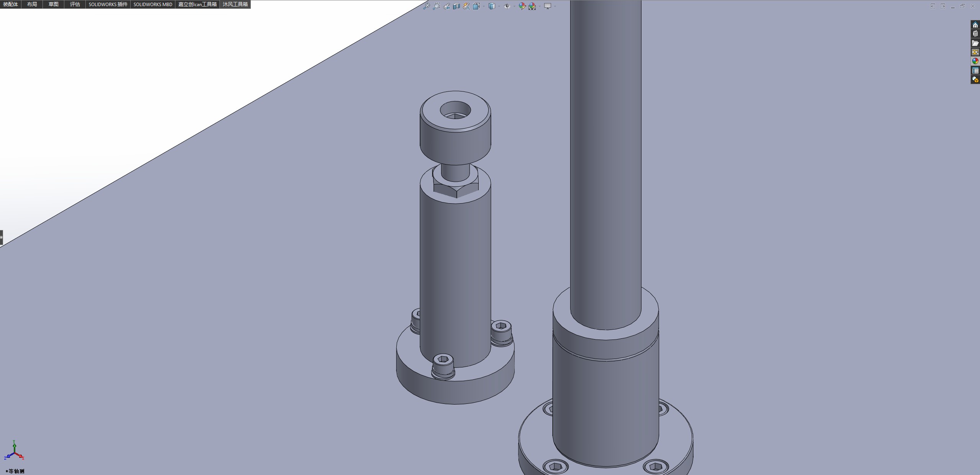Toggle the Appearances, Scenes and Decals pane
Viewport: 980px width, 475px height.
tap(975, 61)
